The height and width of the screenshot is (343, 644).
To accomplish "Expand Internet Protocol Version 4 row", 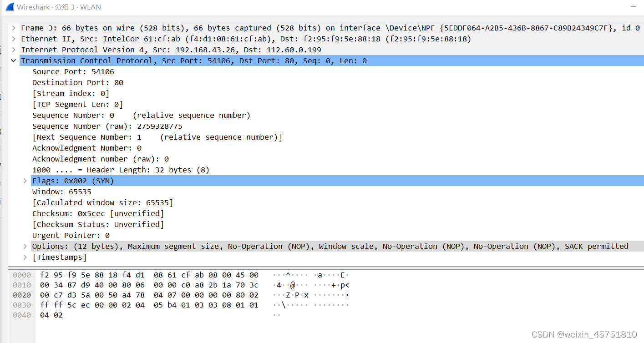I will [x=14, y=50].
